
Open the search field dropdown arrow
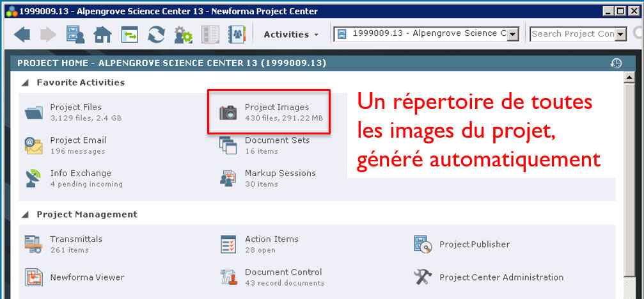point(621,35)
